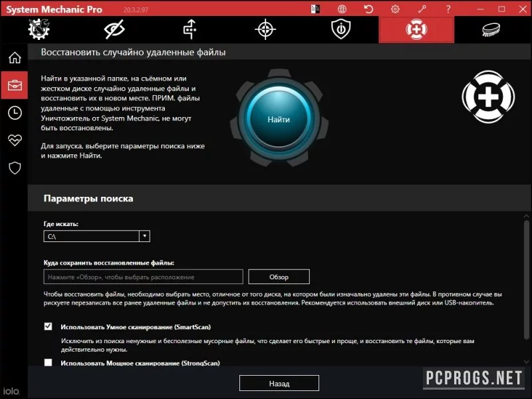Focus the recovered files save location field
532x399 pixels.
tap(143, 277)
